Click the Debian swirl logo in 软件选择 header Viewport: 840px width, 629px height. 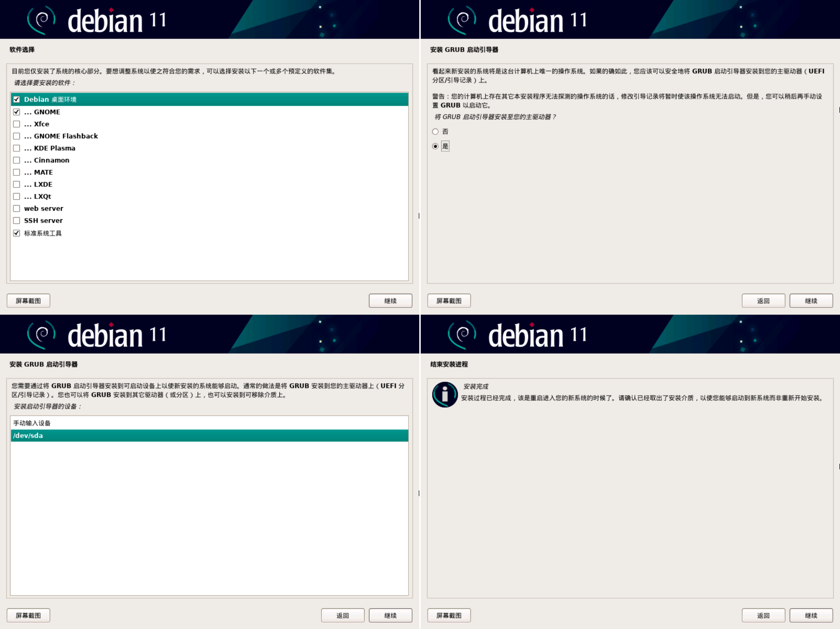[41, 20]
